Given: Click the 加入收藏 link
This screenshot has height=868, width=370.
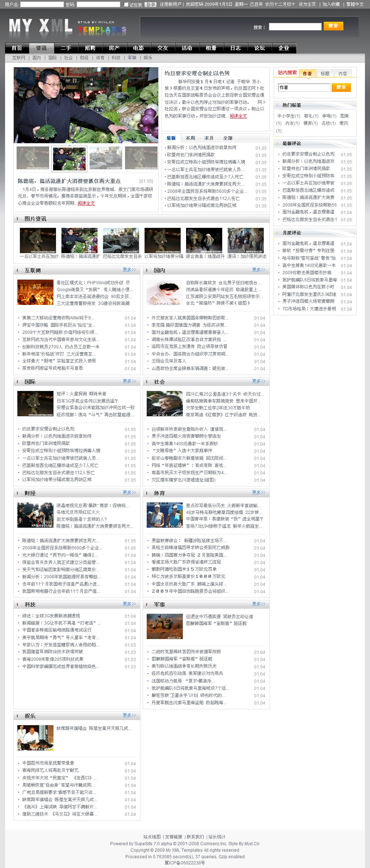Looking at the screenshot, I should (331, 4).
